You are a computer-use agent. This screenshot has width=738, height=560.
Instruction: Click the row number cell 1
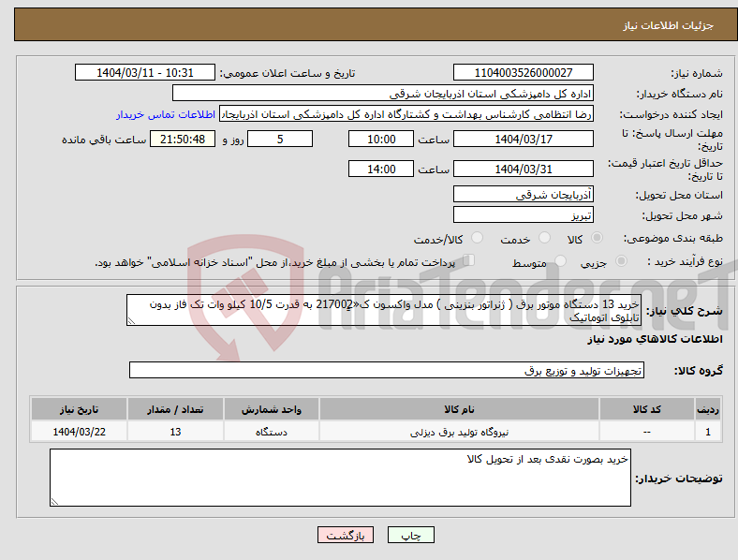coord(708,432)
